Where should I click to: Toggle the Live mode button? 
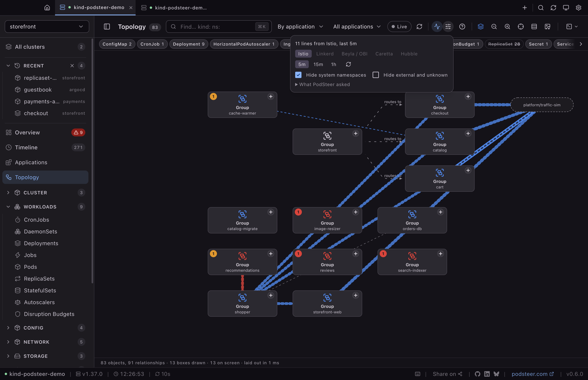[399, 27]
